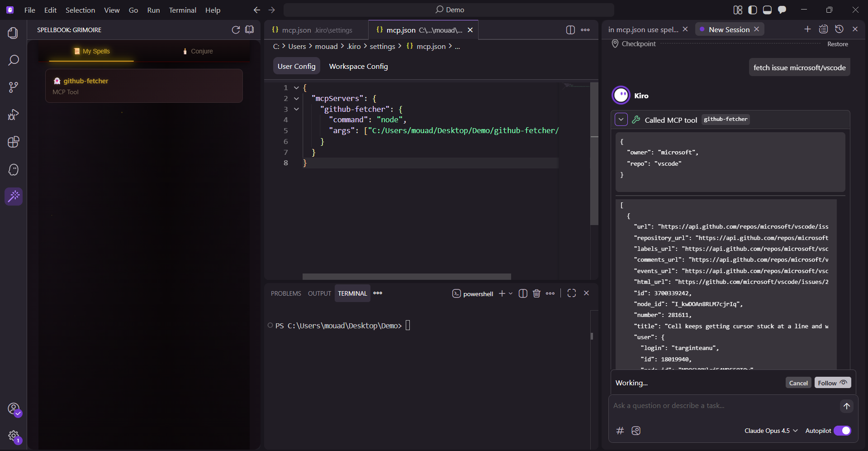Start a new chat session with plus

pos(807,29)
